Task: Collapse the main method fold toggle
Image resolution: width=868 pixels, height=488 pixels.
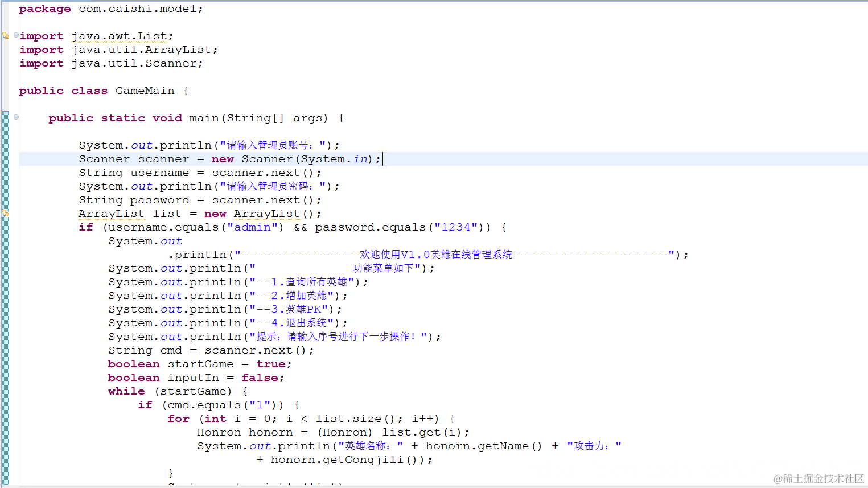Action: pos(16,117)
